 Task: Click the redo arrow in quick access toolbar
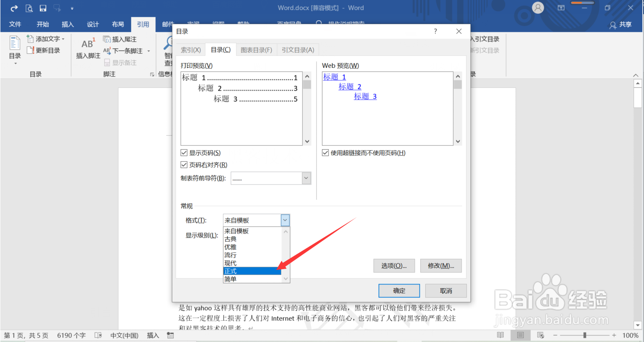tap(14, 8)
